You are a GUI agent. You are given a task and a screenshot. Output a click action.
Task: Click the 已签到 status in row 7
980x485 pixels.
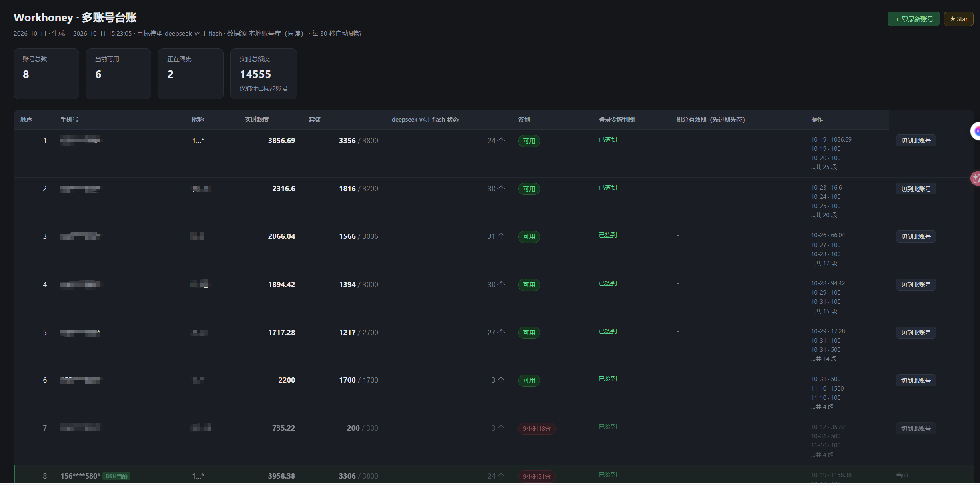pos(608,427)
